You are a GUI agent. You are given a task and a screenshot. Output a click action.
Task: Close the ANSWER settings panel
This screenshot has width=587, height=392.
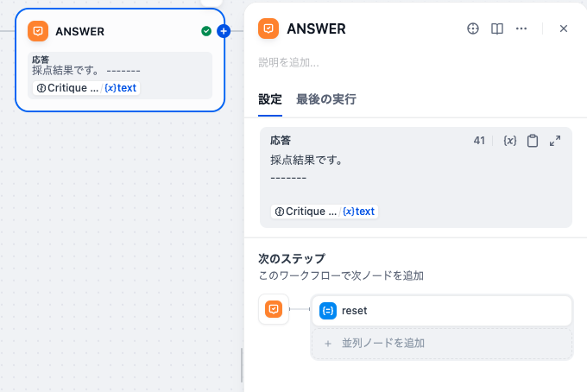point(564,28)
